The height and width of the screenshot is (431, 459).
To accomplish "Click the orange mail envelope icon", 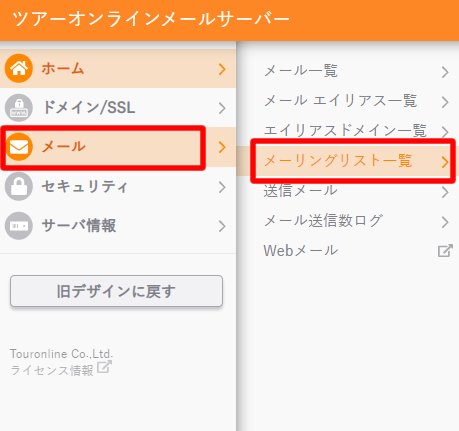I will (19, 147).
